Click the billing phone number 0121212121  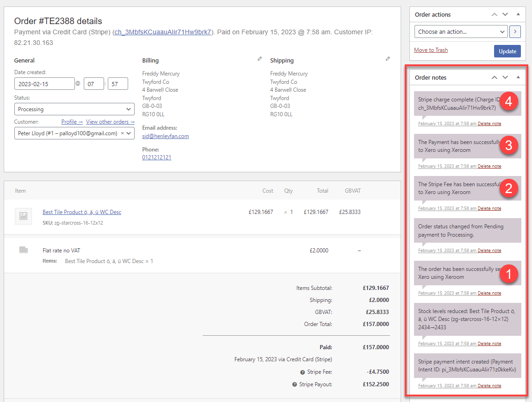[x=157, y=157]
